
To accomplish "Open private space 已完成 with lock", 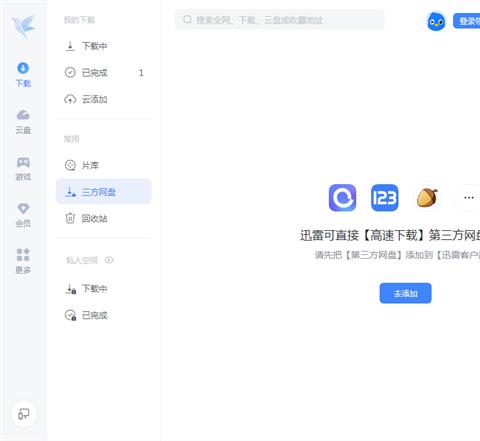I will click(x=104, y=315).
